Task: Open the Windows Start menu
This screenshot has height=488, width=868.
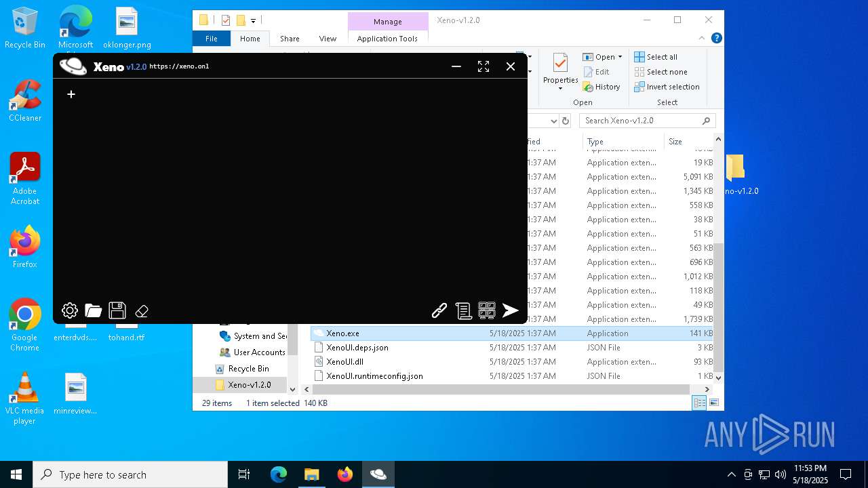Action: tap(16, 474)
